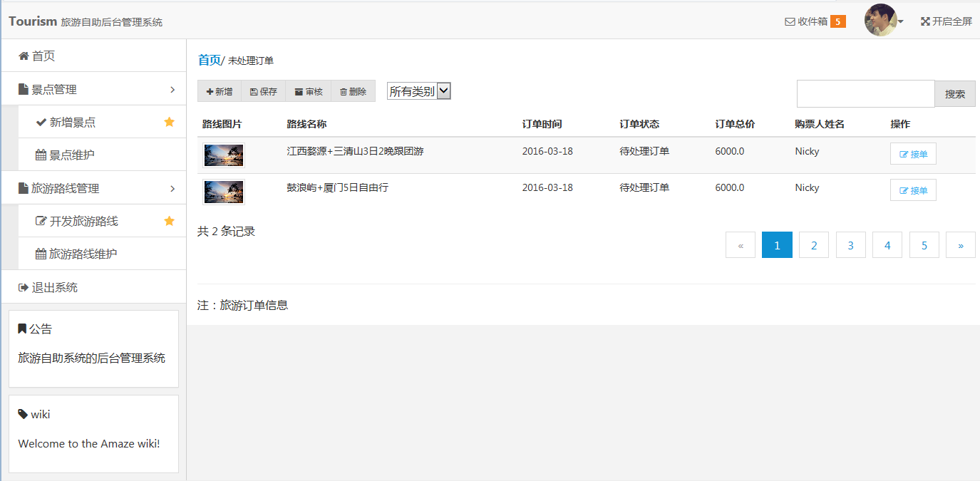Open 景点维护 in the sidebar
Screen dimensions: 980x481
(x=102, y=155)
